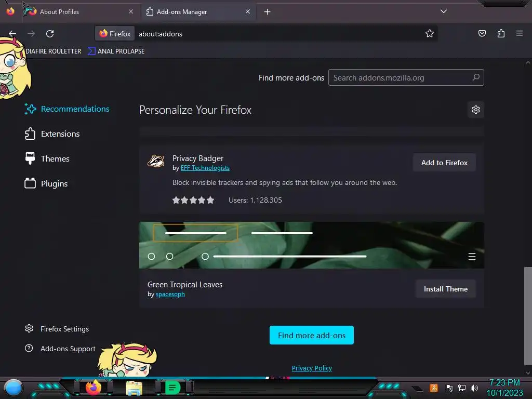Add Privacy Badger to Firefox
Image resolution: width=532 pixels, height=399 pixels.
[444, 163]
